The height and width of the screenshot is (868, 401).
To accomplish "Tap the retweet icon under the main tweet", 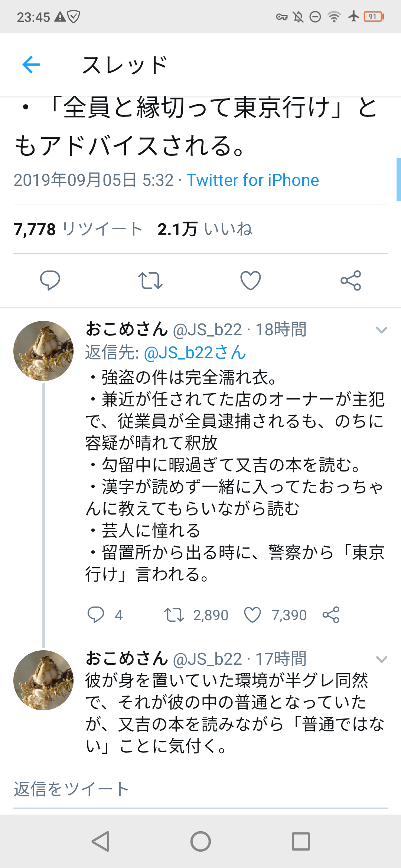I will point(150,280).
